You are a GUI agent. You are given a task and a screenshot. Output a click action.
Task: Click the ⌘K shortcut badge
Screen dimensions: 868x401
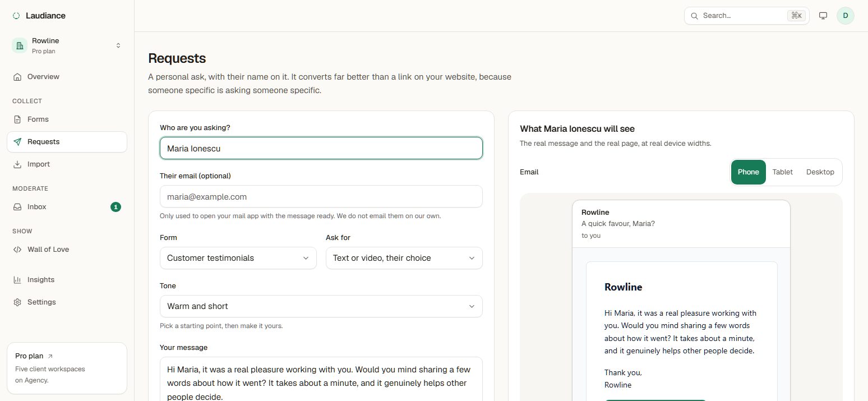pos(796,16)
